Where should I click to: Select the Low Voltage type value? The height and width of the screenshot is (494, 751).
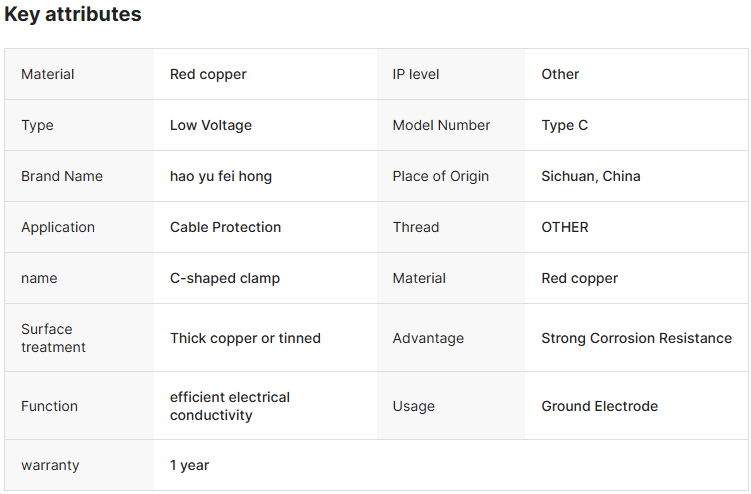pos(211,125)
